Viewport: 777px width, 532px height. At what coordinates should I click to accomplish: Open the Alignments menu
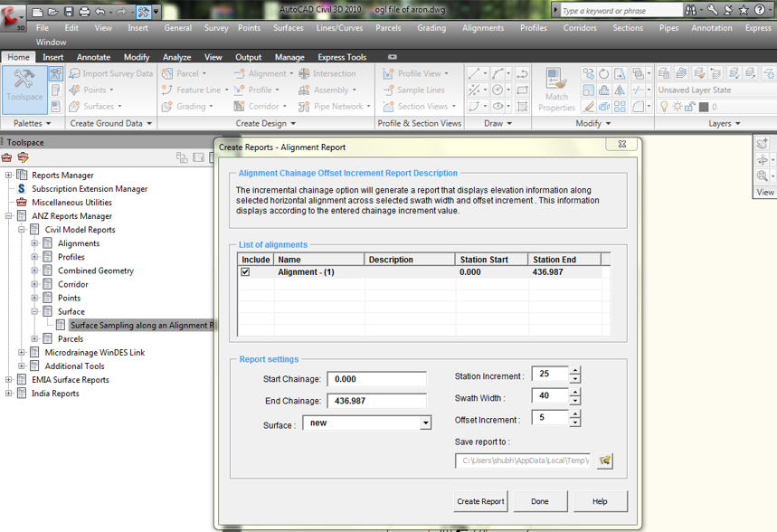(483, 28)
